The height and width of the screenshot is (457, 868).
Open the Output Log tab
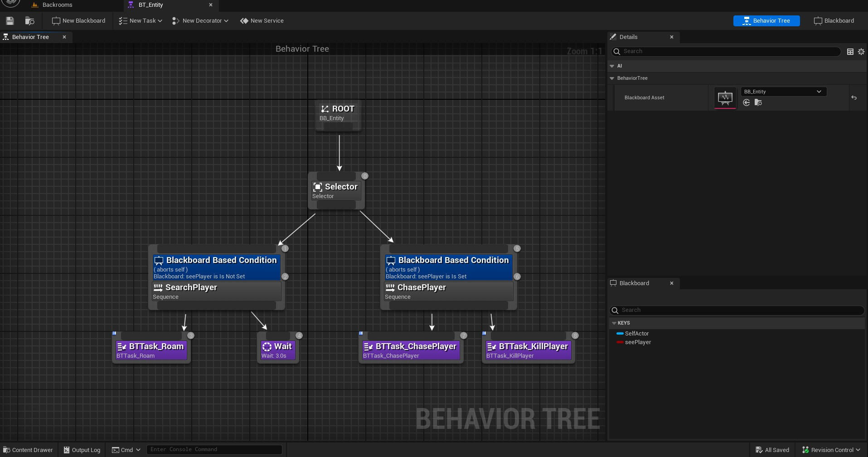pyautogui.click(x=82, y=450)
